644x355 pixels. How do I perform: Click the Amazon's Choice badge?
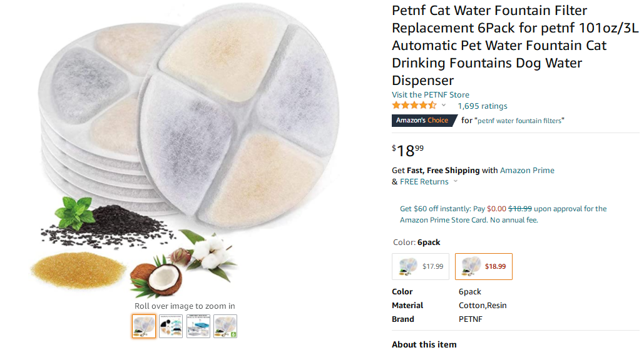422,121
